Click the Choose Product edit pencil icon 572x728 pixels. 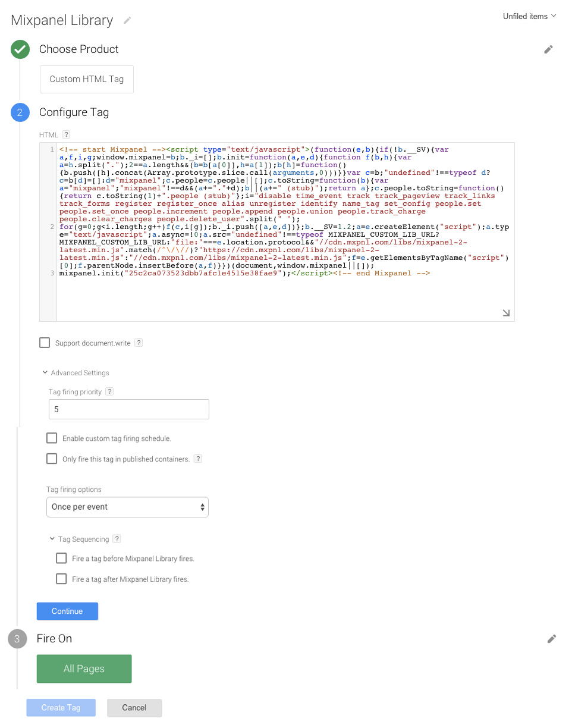(x=549, y=49)
